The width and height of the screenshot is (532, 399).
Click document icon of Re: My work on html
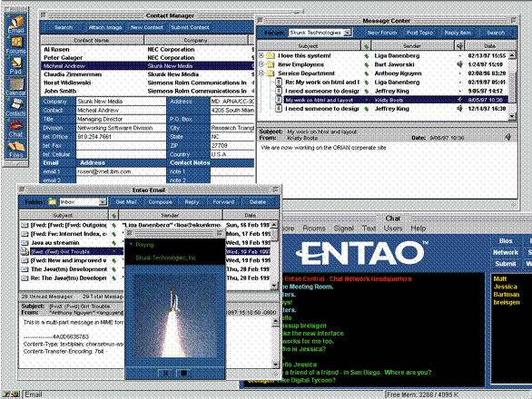tap(278, 82)
